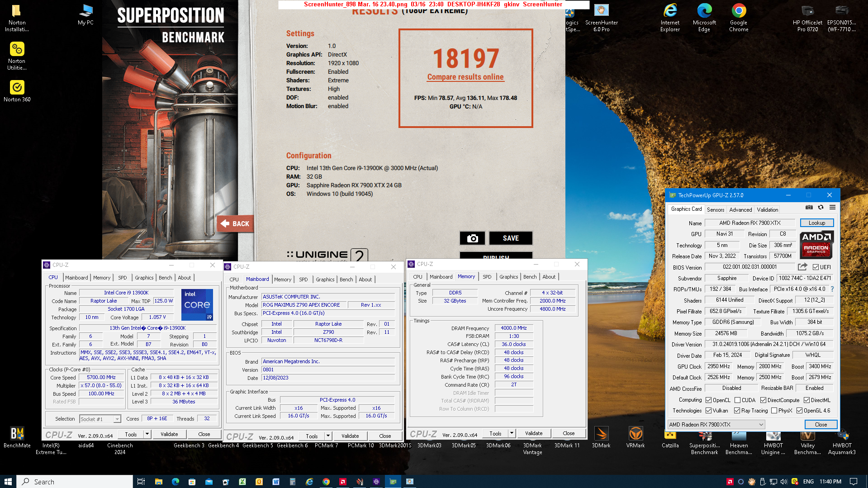The height and width of the screenshot is (488, 868).
Task: Open the 3DMark desktop icon
Action: click(x=601, y=437)
